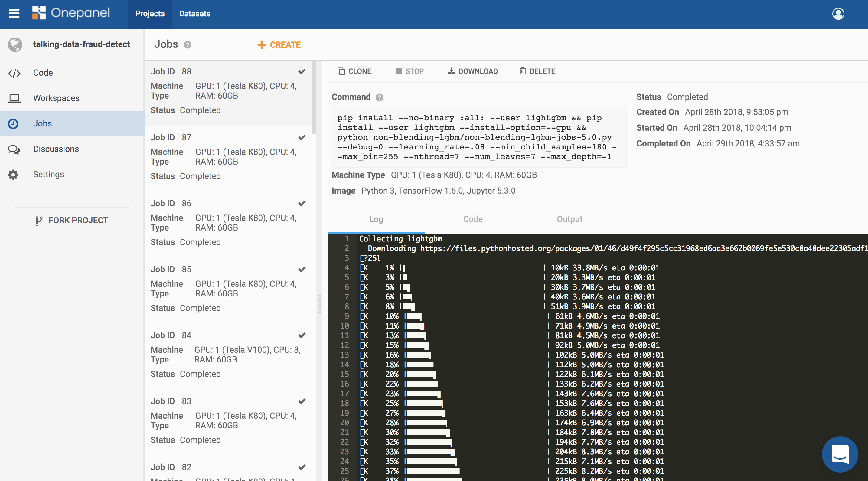Image resolution: width=868 pixels, height=481 pixels.
Task: Click the jobs list vertical scrollbar
Action: pos(314,98)
